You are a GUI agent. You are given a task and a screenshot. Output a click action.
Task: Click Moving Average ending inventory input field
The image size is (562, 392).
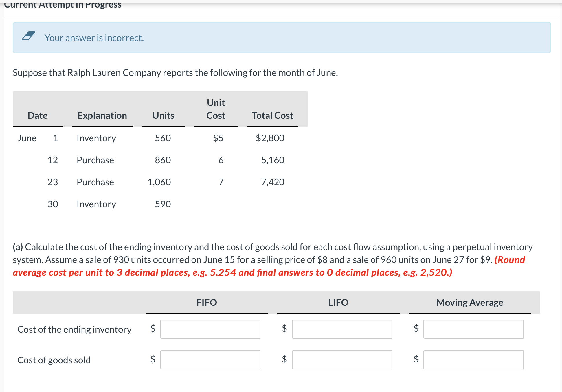(473, 329)
